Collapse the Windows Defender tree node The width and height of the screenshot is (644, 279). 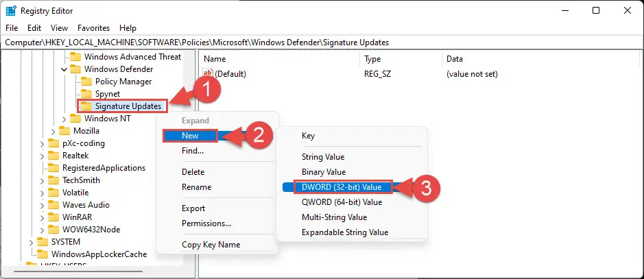tap(64, 69)
